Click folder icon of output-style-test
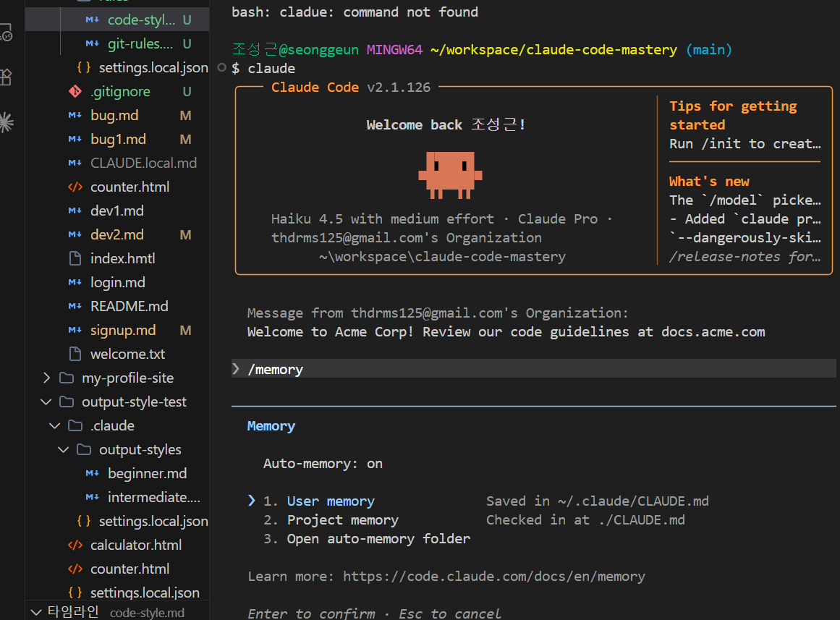This screenshot has height=620, width=840. pyautogui.click(x=67, y=402)
